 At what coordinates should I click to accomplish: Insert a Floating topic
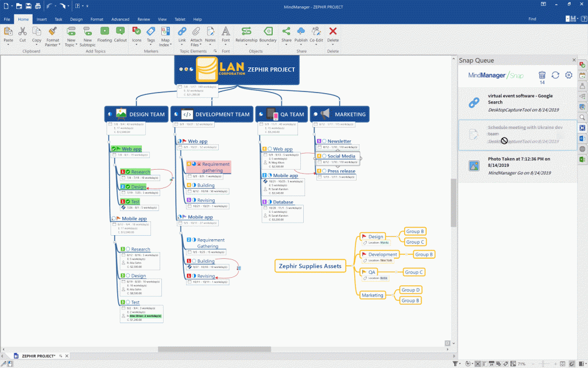point(105,31)
